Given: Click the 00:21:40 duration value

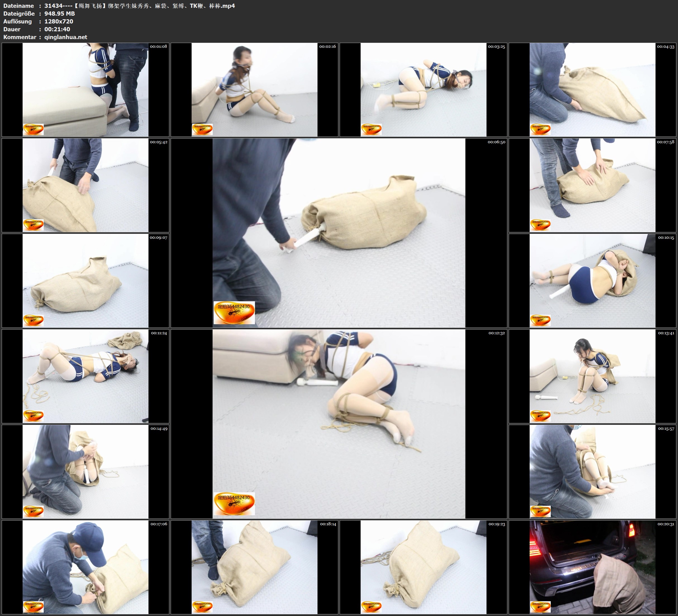Looking at the screenshot, I should [57, 29].
